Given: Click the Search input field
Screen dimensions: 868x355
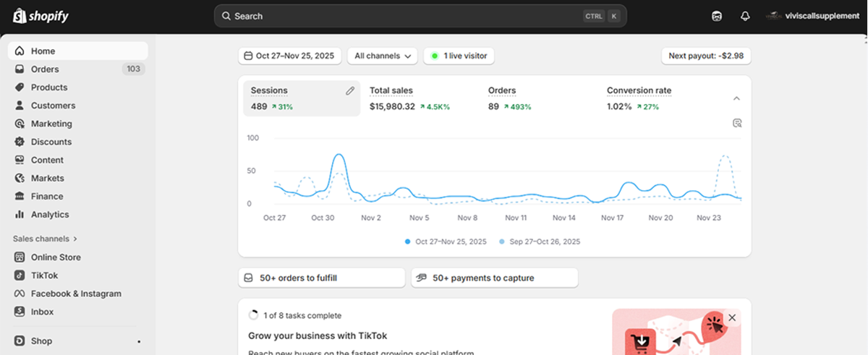Looking at the screenshot, I should (405, 16).
